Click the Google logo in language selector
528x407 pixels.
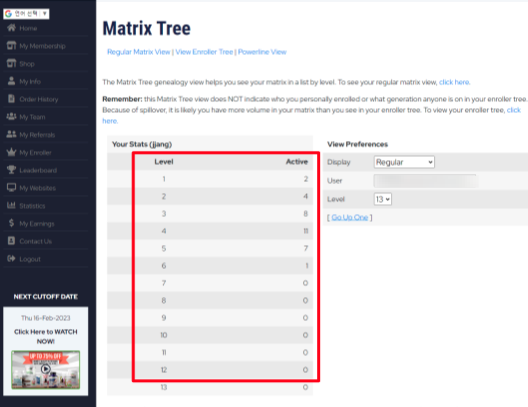(x=8, y=14)
